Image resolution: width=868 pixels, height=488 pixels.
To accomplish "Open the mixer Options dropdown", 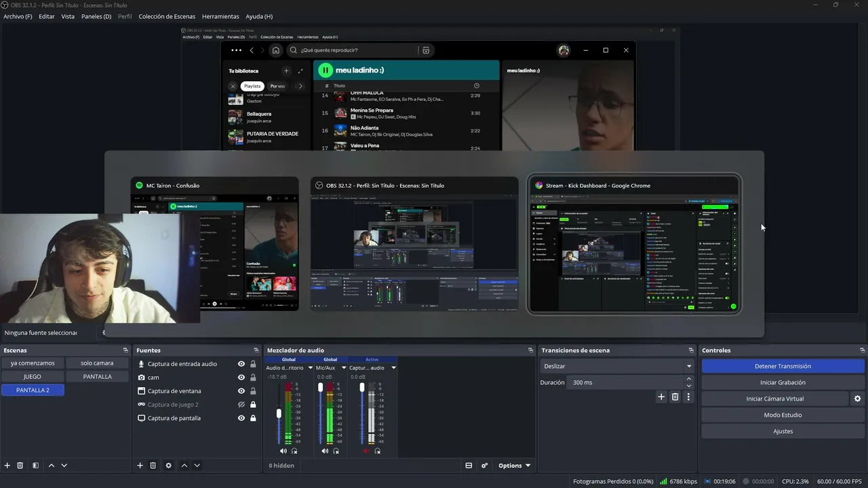I will [514, 466].
